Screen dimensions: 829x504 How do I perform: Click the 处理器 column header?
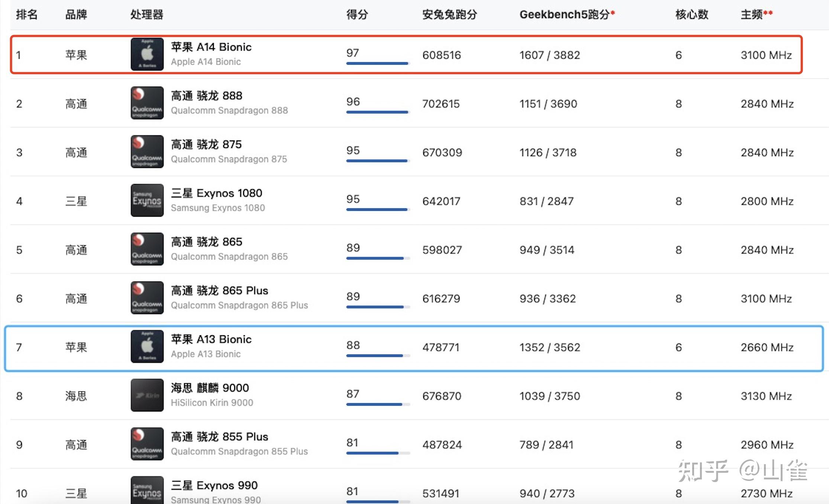point(147,14)
